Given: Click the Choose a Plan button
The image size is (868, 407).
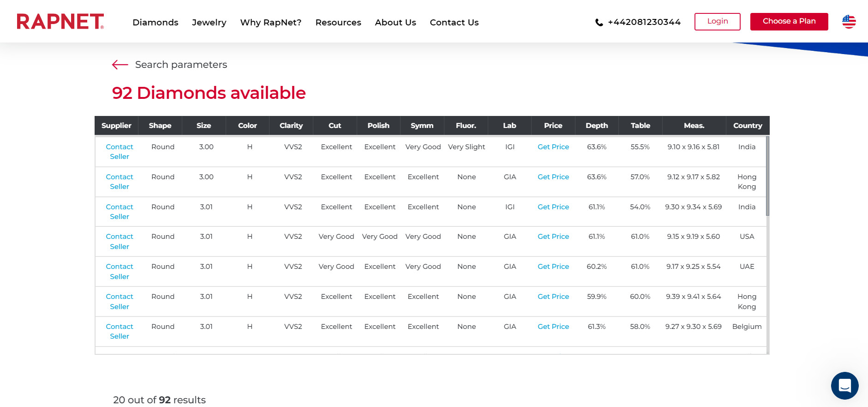Looking at the screenshot, I should point(789,22).
